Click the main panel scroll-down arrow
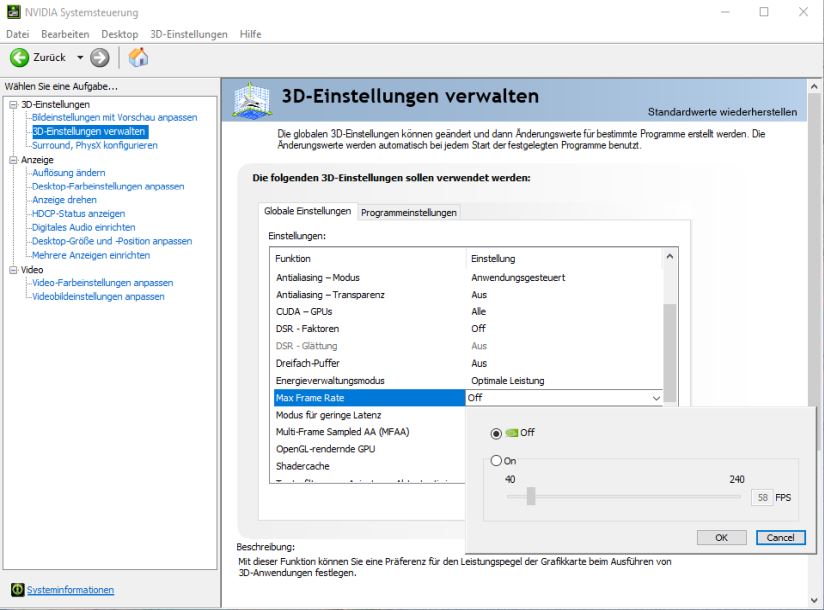 (x=814, y=600)
